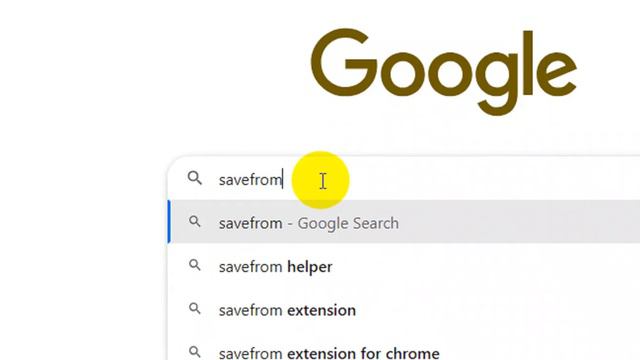This screenshot has width=640, height=360.
Task: Click the gray 'Google Search' label text
Action: point(348,224)
